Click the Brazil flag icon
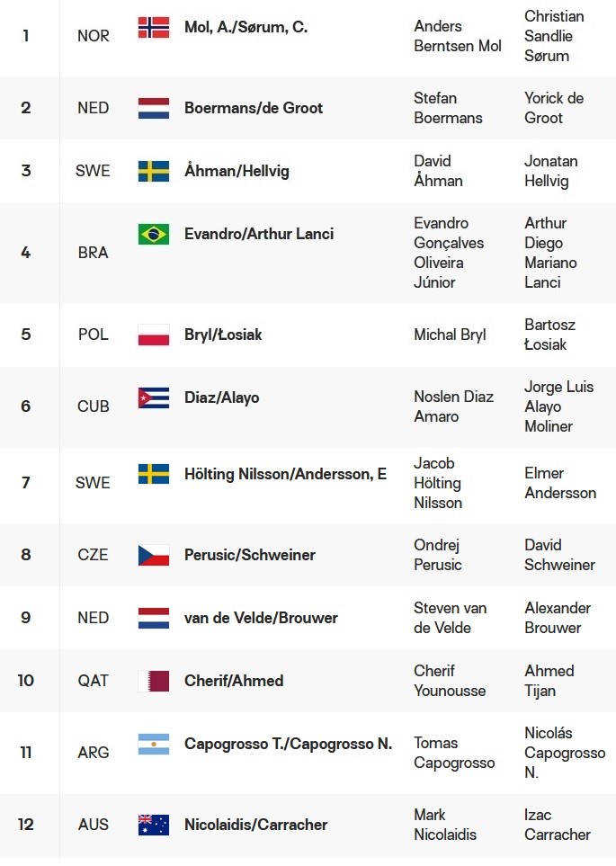 [x=154, y=234]
